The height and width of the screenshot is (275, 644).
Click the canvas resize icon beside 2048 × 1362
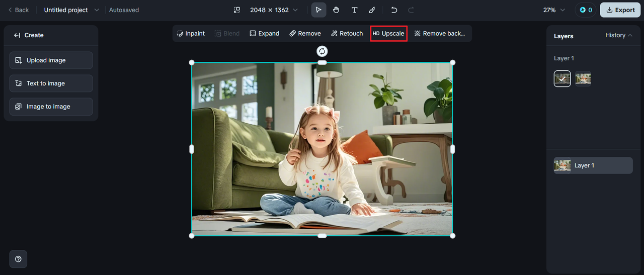[237, 10]
